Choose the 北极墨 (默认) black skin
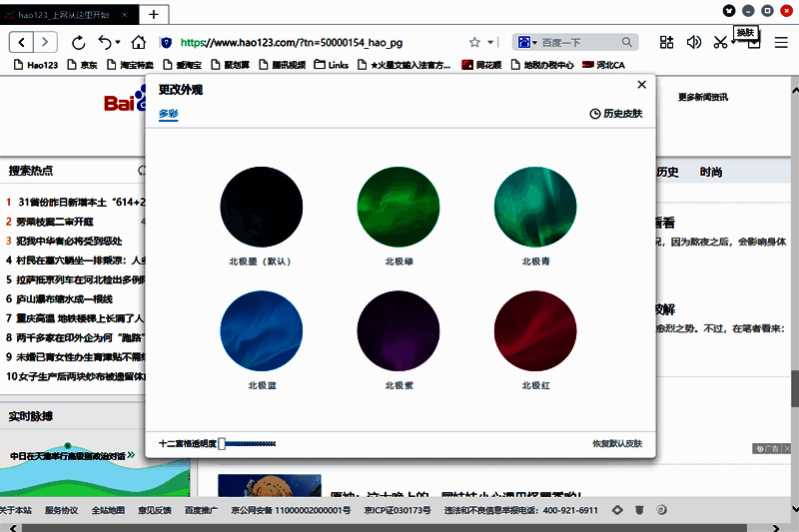This screenshot has height=532, width=799. coord(262,207)
